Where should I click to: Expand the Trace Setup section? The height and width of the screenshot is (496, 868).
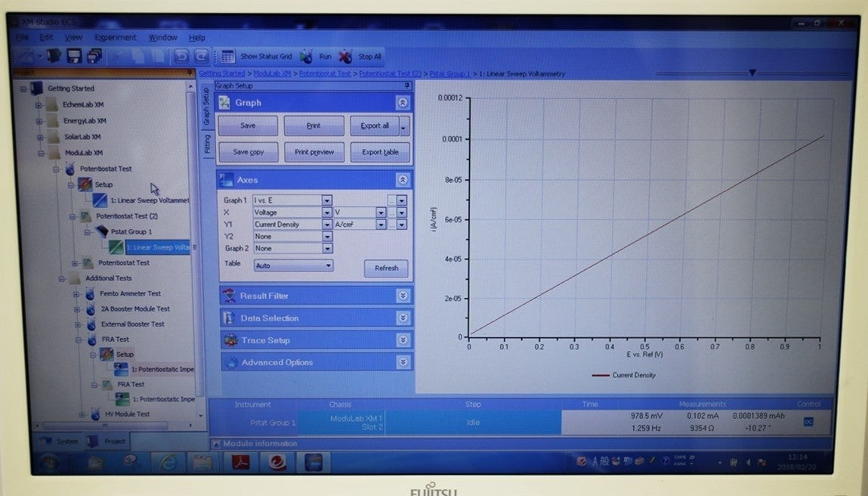(x=403, y=340)
